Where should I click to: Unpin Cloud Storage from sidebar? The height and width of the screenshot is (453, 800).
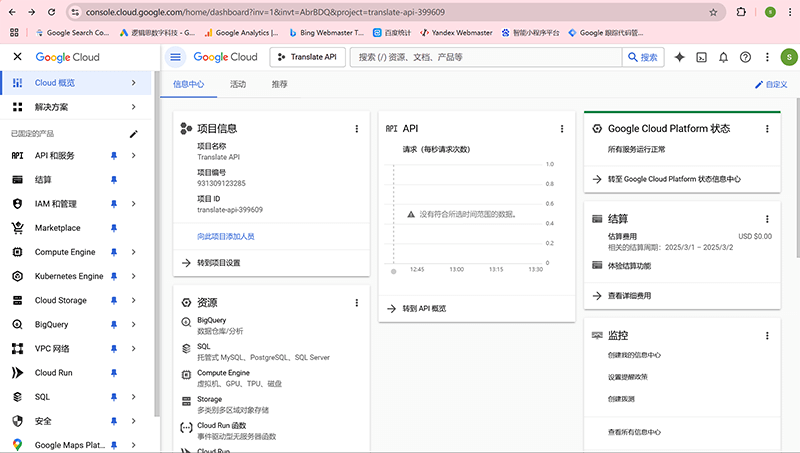coord(114,300)
